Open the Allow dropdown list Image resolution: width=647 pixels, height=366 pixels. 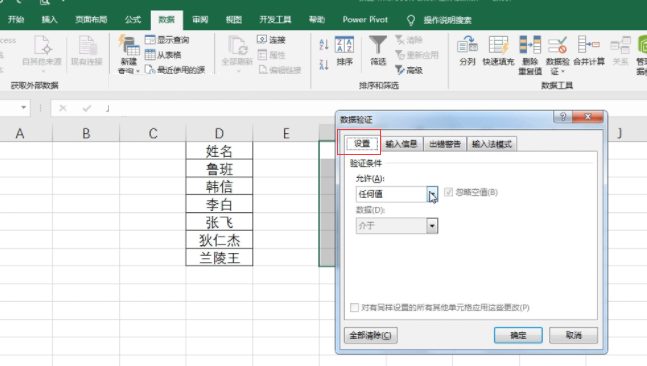(x=432, y=194)
